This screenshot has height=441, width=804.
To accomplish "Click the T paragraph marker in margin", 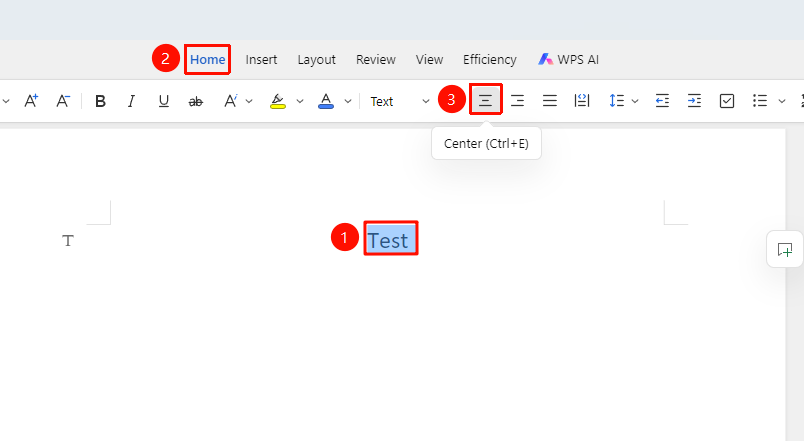I will coord(68,240).
